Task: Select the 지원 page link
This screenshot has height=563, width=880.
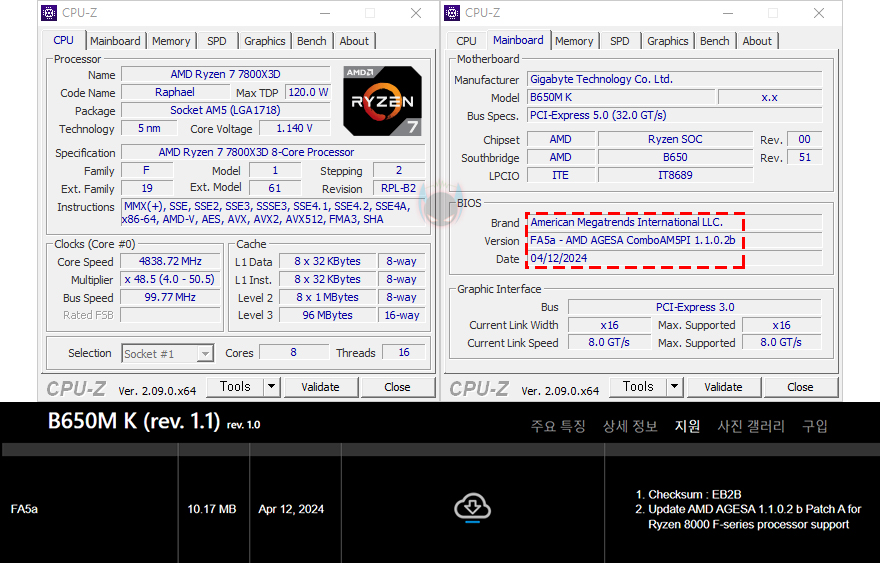Action: click(x=688, y=426)
